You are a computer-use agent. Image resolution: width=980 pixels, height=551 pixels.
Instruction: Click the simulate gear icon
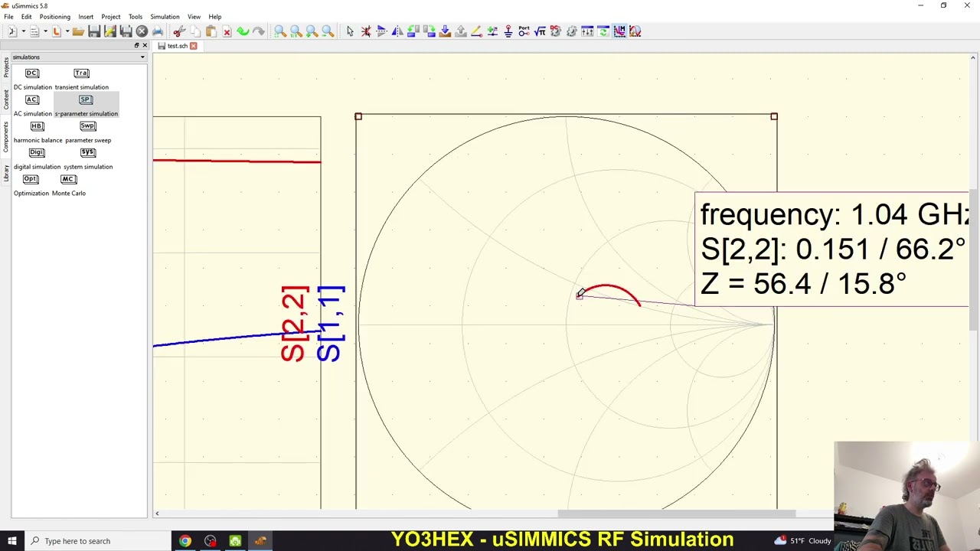[571, 31]
